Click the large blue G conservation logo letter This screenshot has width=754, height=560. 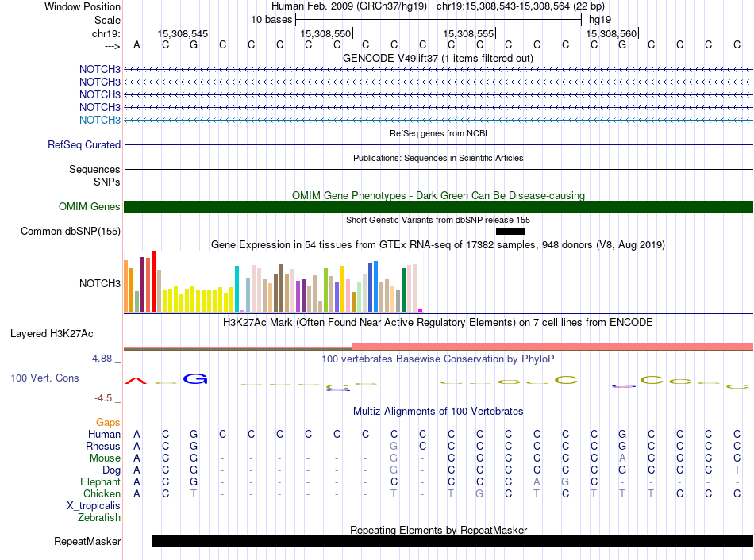[x=194, y=379]
